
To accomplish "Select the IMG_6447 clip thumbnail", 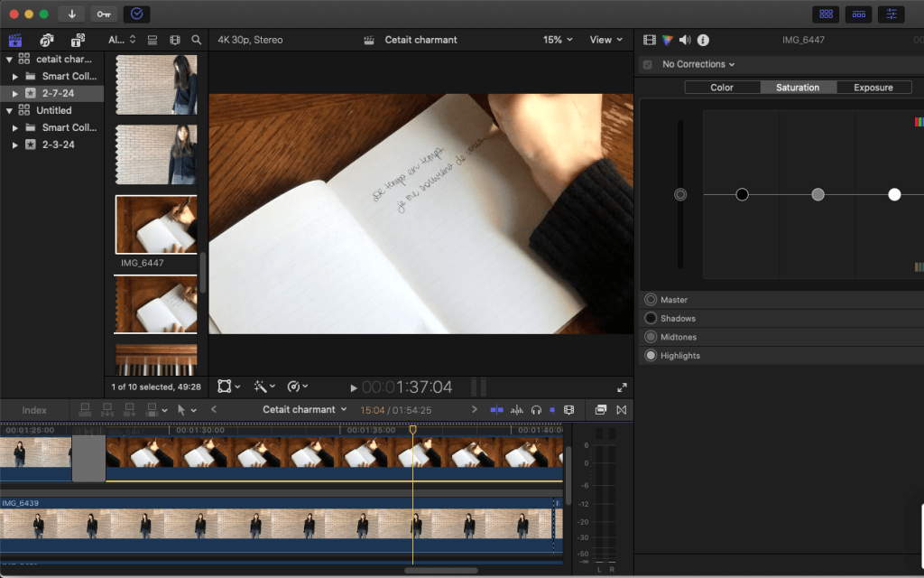I will [x=155, y=224].
